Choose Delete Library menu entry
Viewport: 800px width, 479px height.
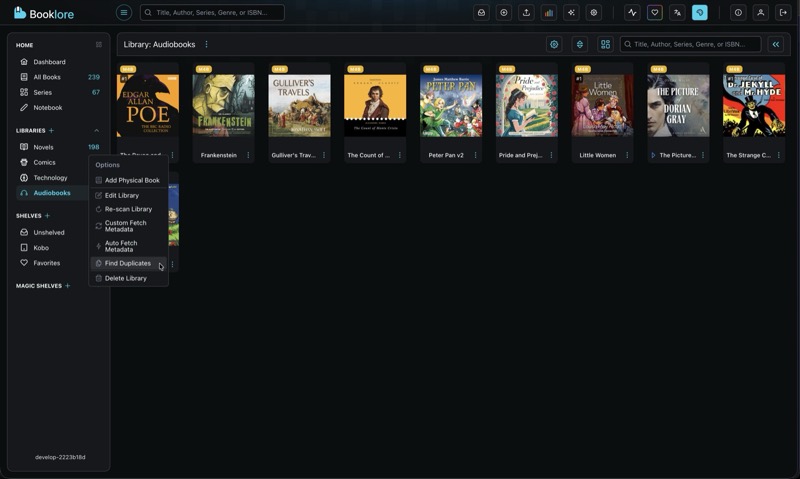coord(129,279)
